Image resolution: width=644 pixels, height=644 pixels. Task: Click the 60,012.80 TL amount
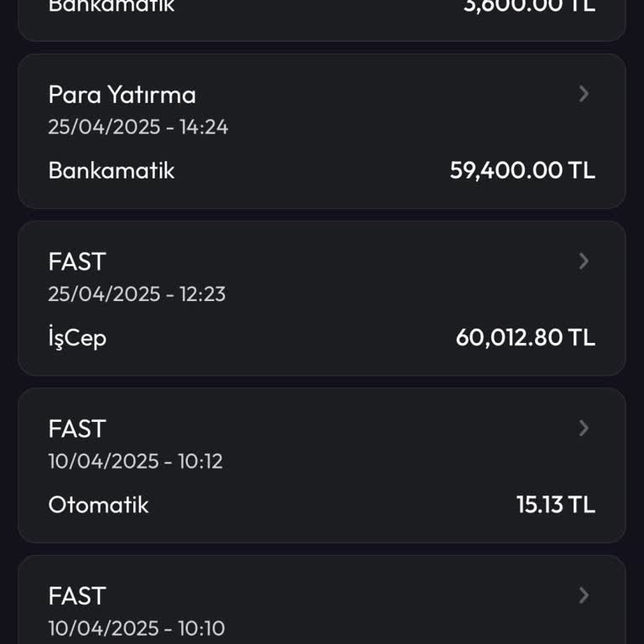coord(525,337)
